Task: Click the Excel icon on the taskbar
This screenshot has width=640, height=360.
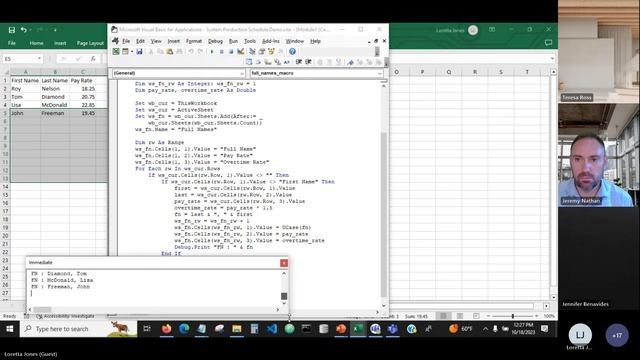Action: (358, 329)
